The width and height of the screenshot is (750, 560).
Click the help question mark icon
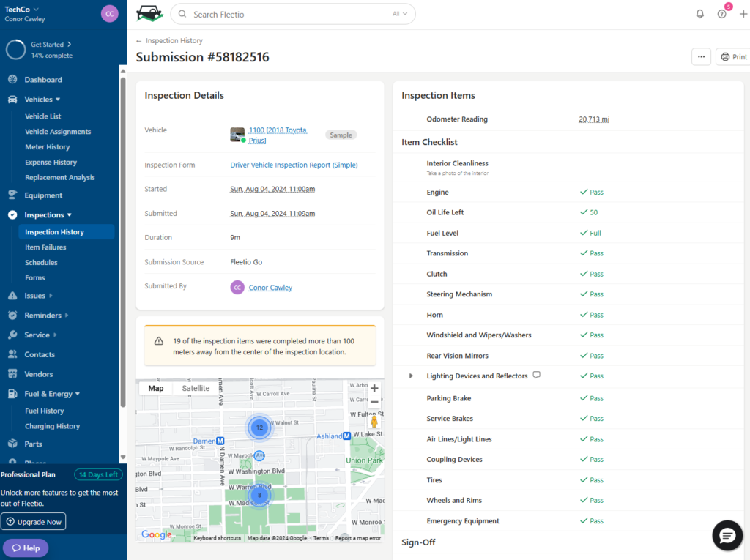[x=721, y=13]
